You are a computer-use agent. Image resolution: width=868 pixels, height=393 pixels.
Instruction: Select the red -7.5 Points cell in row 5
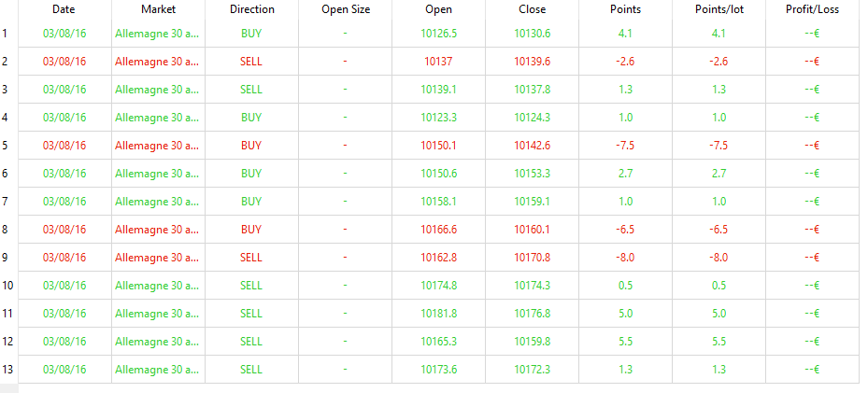(x=625, y=146)
